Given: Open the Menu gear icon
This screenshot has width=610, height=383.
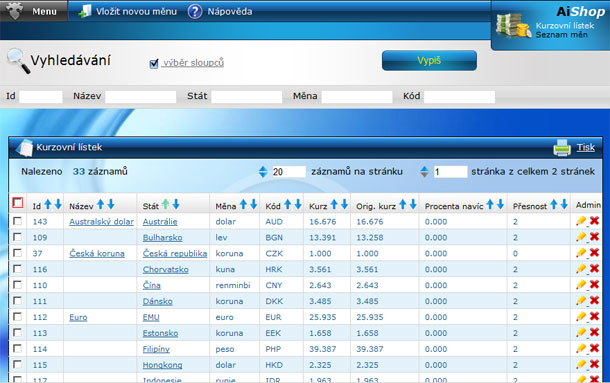Looking at the screenshot, I should coord(15,11).
